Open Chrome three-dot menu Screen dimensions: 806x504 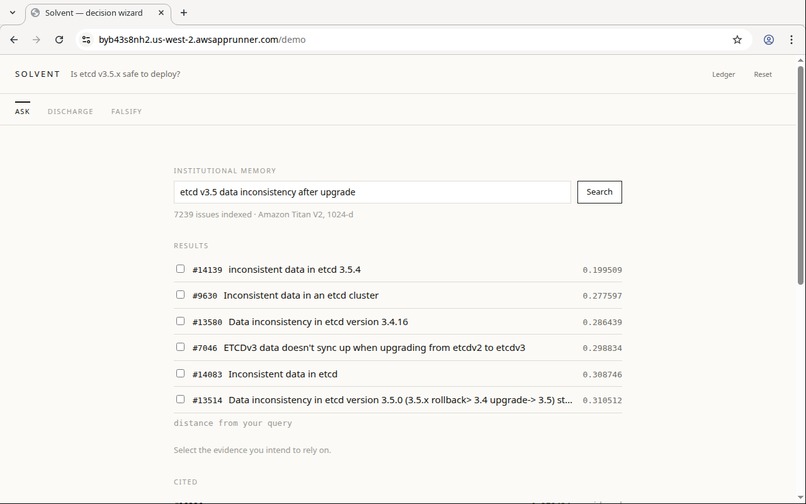coord(791,40)
